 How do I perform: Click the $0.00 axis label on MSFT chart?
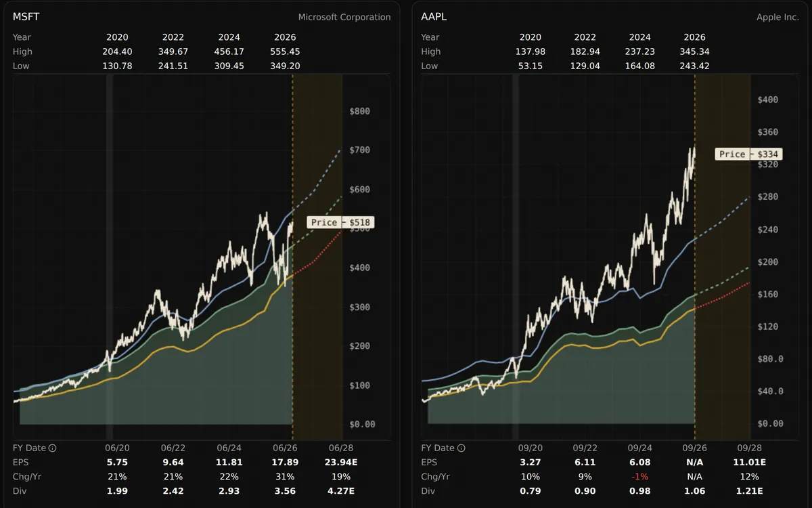362,424
